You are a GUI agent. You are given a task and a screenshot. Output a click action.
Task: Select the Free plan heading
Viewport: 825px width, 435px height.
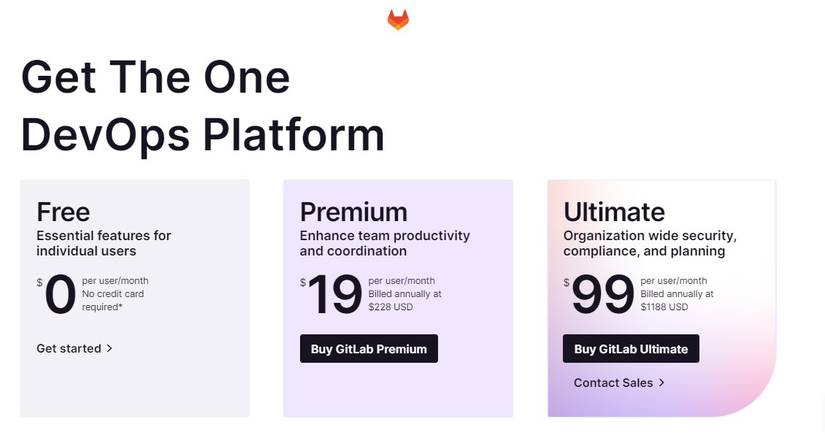pos(63,212)
